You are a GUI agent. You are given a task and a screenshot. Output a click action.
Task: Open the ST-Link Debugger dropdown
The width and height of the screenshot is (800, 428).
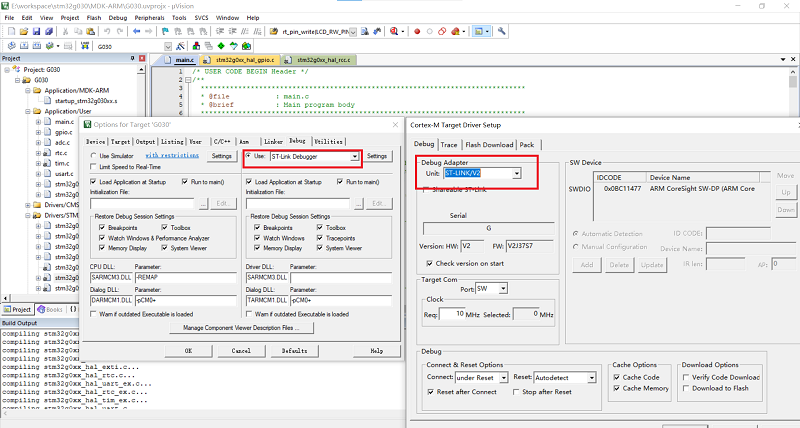[354, 157]
